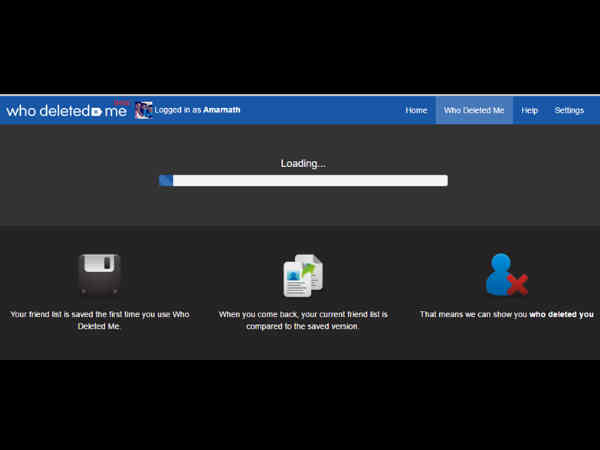
Task: Select the Who Deleted Me nav tab
Action: (474, 110)
